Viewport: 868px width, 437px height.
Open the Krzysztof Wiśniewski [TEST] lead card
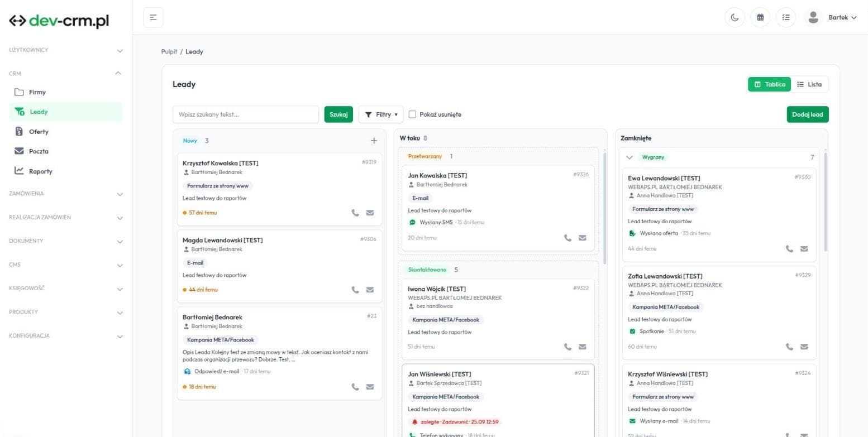[719, 401]
